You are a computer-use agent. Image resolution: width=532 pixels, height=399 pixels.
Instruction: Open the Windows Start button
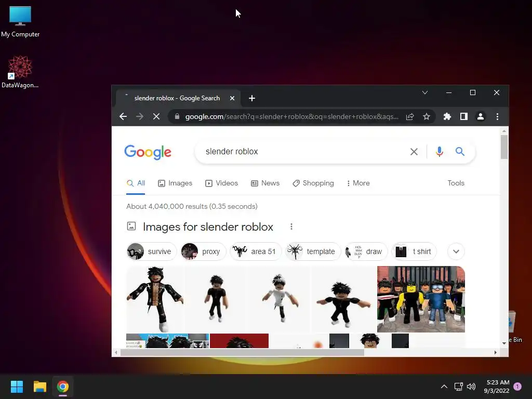tap(17, 387)
